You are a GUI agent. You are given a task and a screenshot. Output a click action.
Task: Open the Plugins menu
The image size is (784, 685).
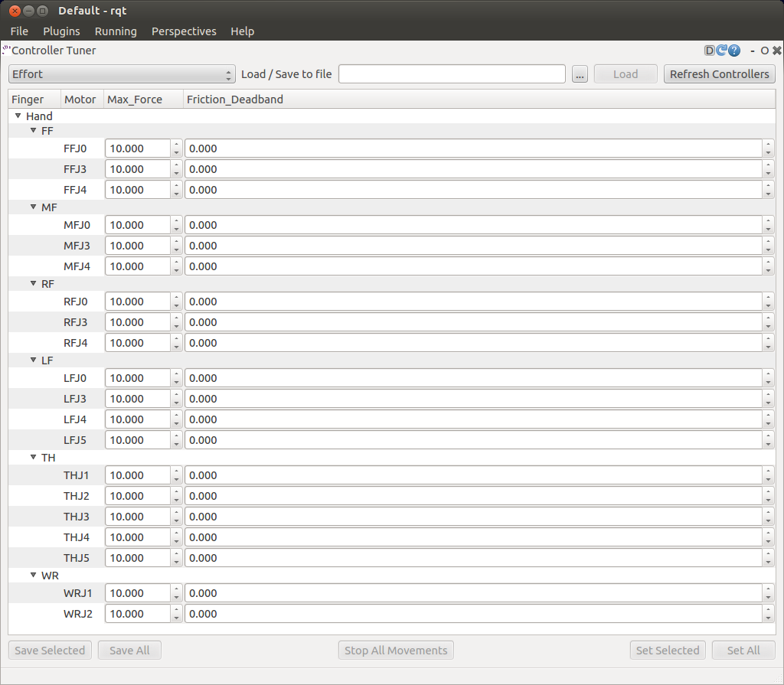click(61, 31)
